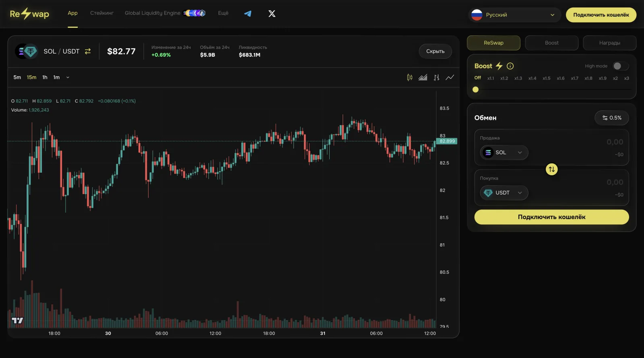
Task: Swap sell and buy tokens with the round arrows button
Action: 552,169
